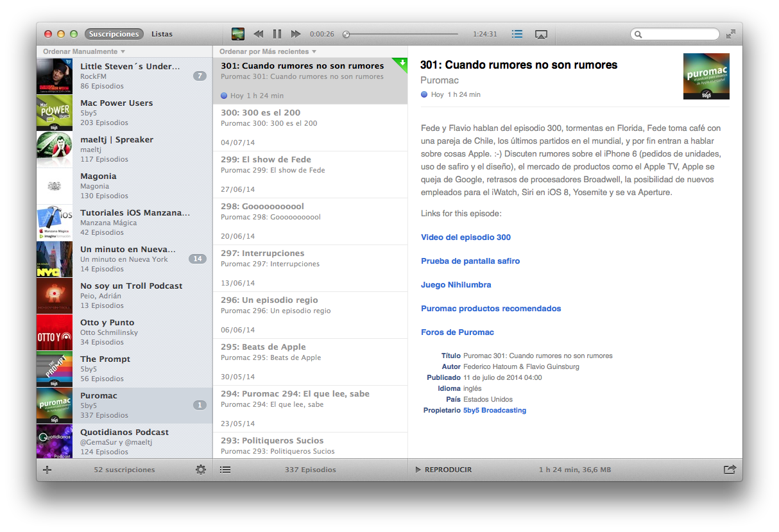
Task: Select episode 294: El que lee, sabe
Action: (311, 409)
